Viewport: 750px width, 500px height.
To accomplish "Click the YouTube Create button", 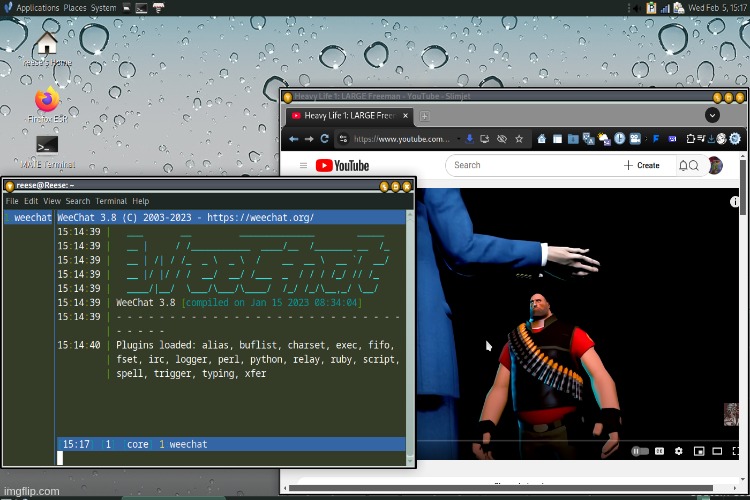I will [642, 165].
